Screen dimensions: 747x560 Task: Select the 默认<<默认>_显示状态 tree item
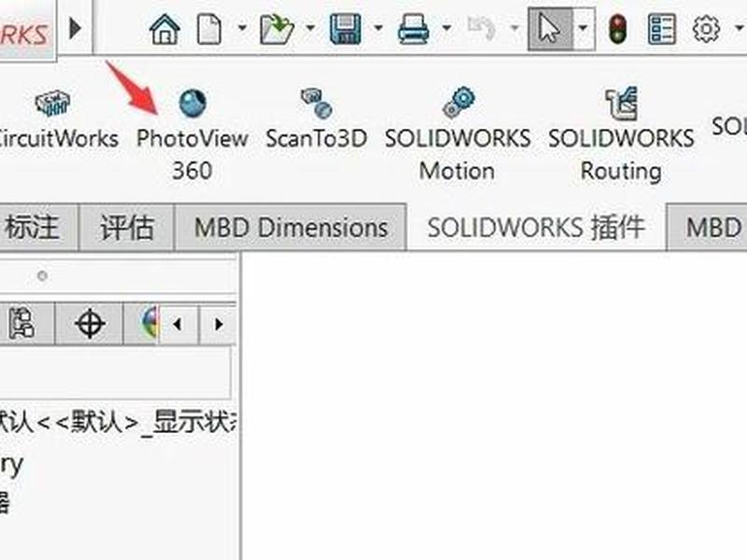[119, 423]
